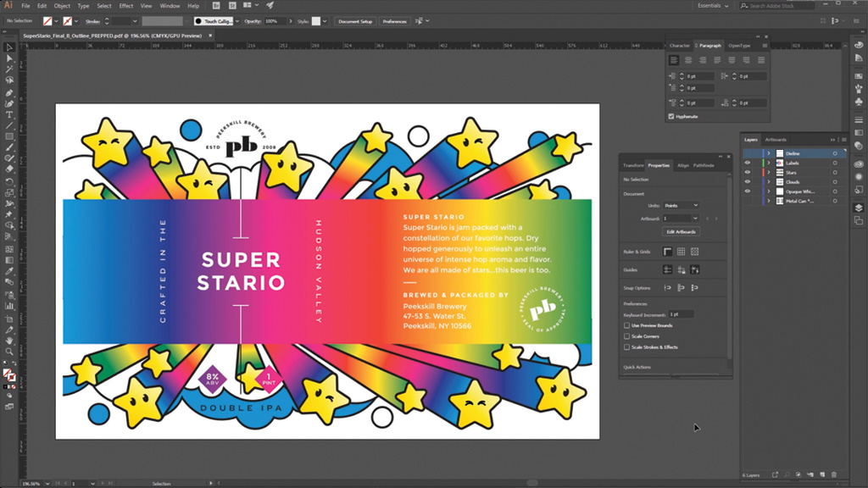
Task: Click the Document Setup button
Action: pos(355,21)
